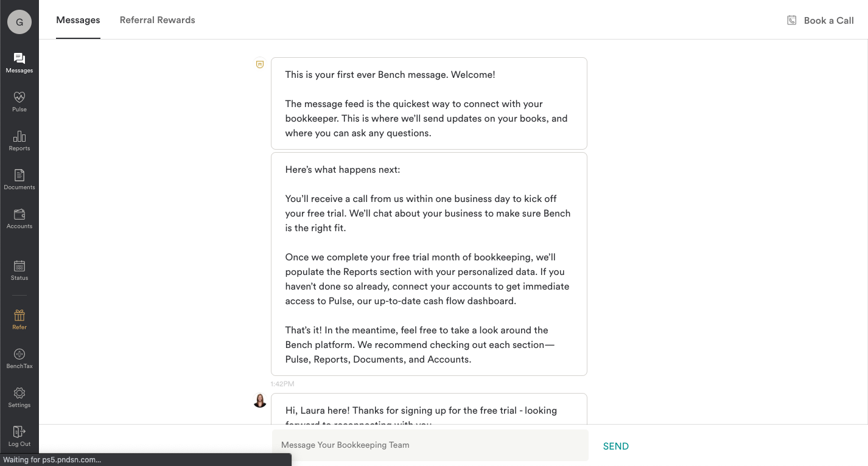Click Laura's profile photo thumbnail
The width and height of the screenshot is (868, 466).
pos(260,400)
